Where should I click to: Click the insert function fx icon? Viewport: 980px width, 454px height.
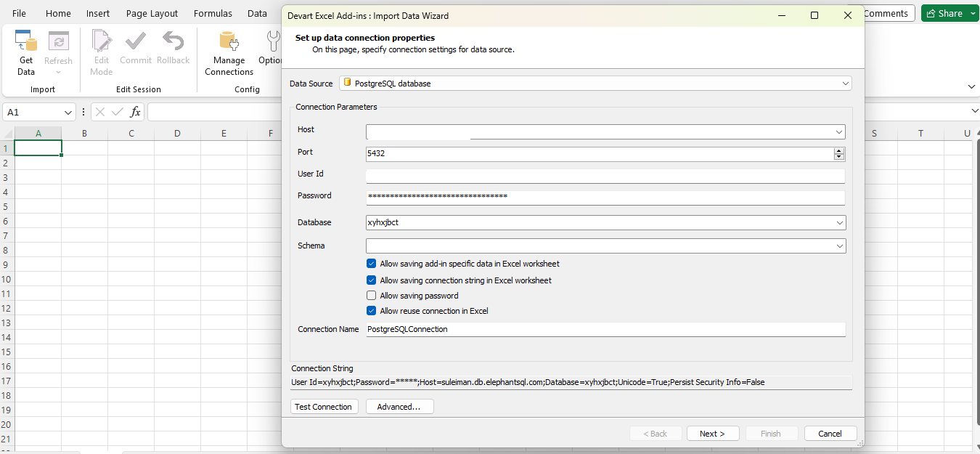(x=135, y=113)
